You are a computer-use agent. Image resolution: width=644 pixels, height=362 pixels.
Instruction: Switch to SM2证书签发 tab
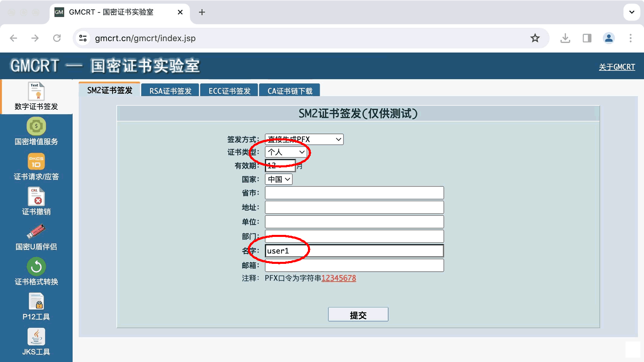click(x=109, y=90)
